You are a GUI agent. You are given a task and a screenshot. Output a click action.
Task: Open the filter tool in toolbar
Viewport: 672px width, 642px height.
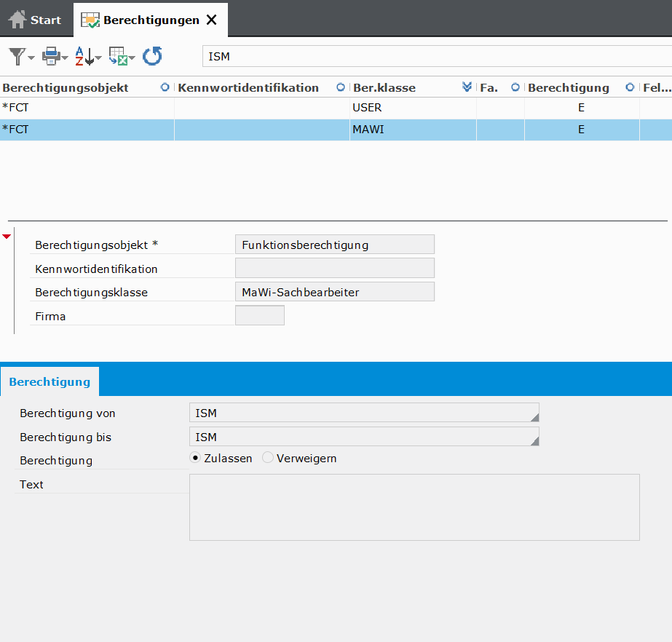pos(17,57)
